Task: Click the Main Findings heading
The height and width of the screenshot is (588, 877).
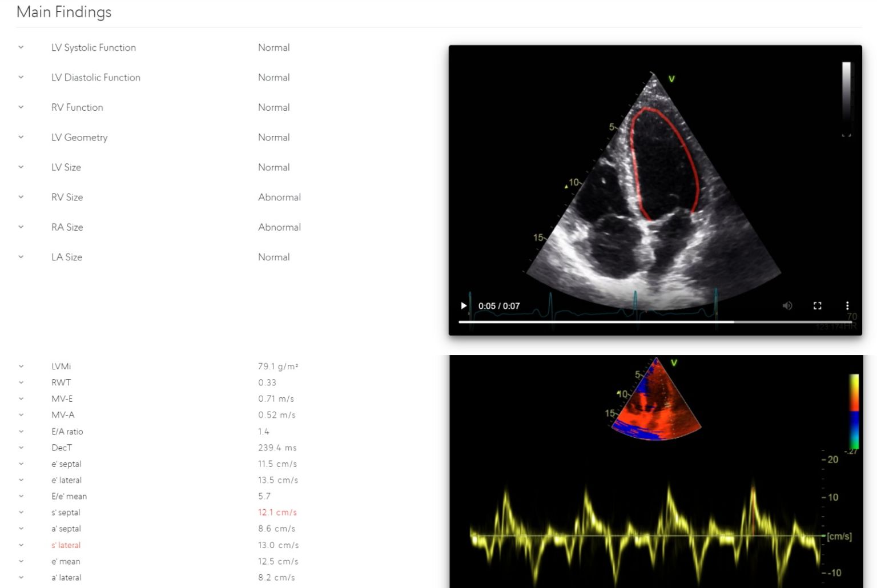Action: (x=63, y=11)
